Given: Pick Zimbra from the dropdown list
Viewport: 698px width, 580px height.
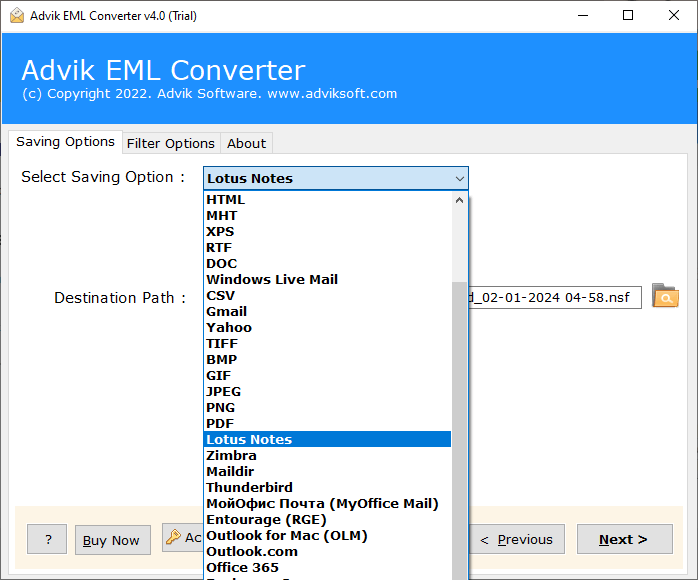Looking at the screenshot, I should pos(327,456).
